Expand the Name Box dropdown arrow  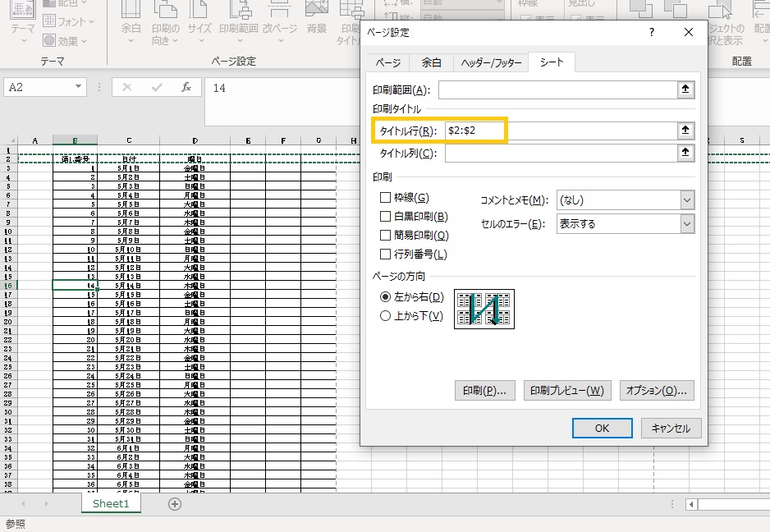[x=79, y=87]
